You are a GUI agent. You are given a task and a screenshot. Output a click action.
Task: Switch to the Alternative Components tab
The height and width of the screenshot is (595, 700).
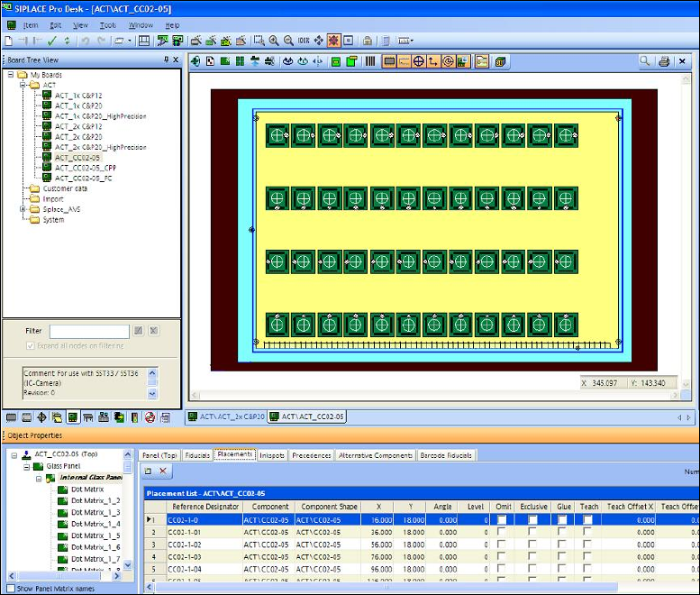tap(376, 455)
